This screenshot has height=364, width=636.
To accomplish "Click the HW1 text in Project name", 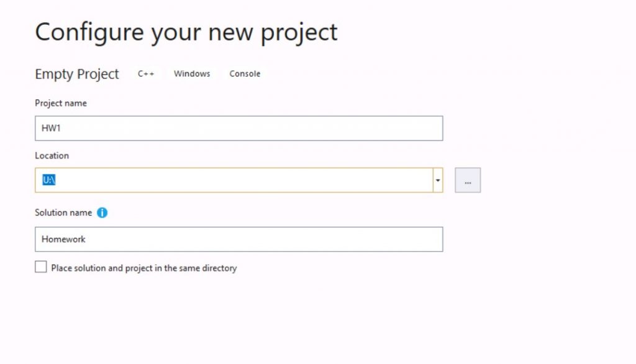I will click(51, 128).
